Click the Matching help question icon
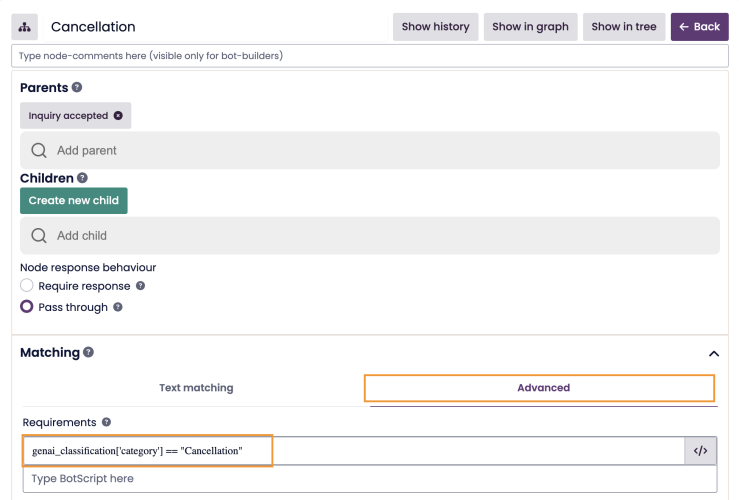Screen dimensions: 739x500 pos(89,353)
